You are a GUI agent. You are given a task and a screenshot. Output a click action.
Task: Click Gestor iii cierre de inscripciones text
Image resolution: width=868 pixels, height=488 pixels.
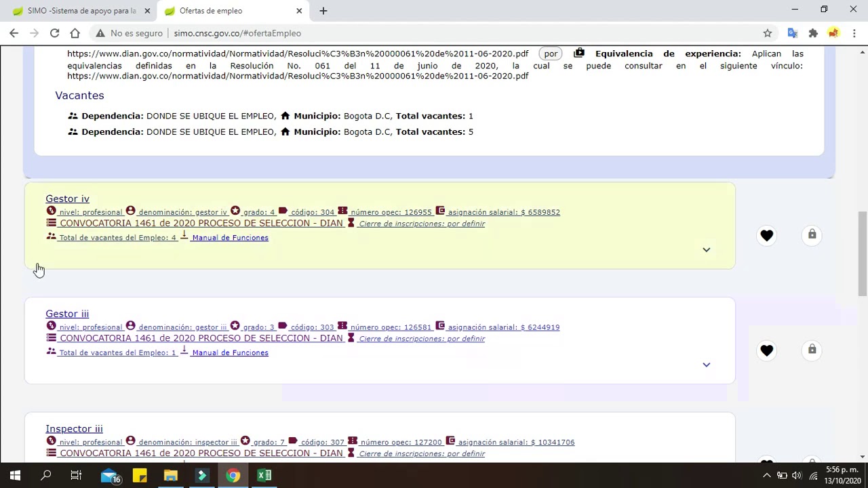[x=422, y=339]
